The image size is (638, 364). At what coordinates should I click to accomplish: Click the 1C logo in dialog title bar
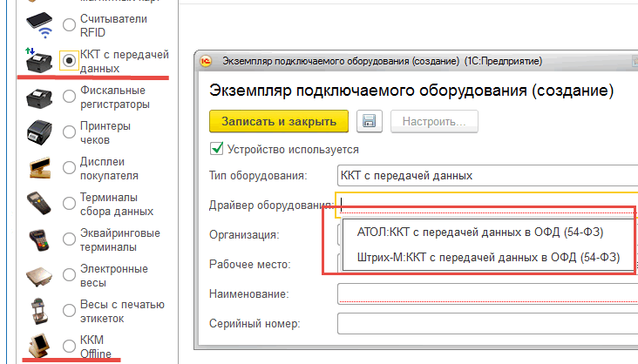point(206,62)
